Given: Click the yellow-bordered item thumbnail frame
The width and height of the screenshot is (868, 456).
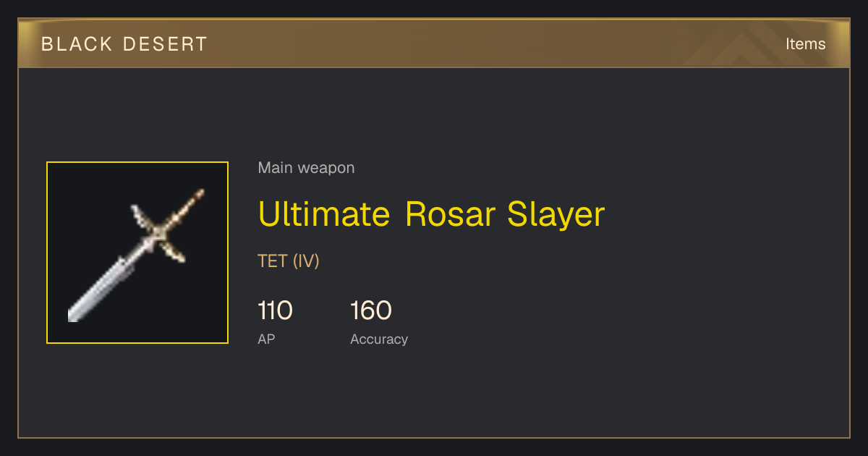Looking at the screenshot, I should point(137,253).
